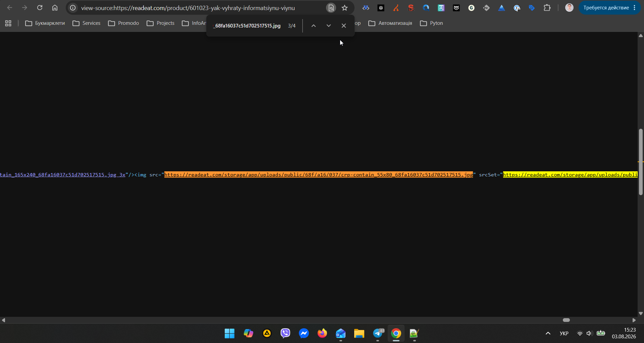Jump to the previous find result
The image size is (644, 343).
[x=314, y=26]
